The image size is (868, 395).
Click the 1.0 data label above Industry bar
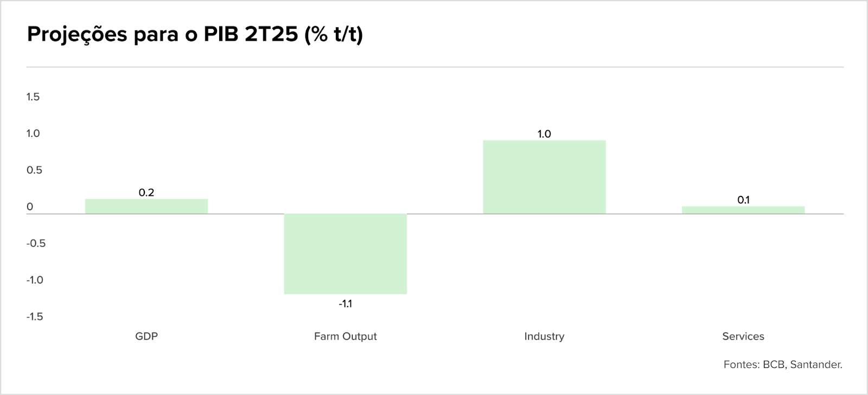(x=544, y=134)
